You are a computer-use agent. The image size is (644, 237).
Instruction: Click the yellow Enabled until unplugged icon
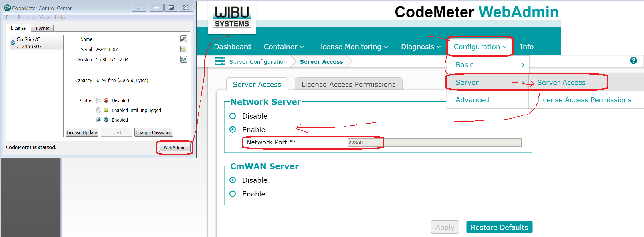click(106, 110)
